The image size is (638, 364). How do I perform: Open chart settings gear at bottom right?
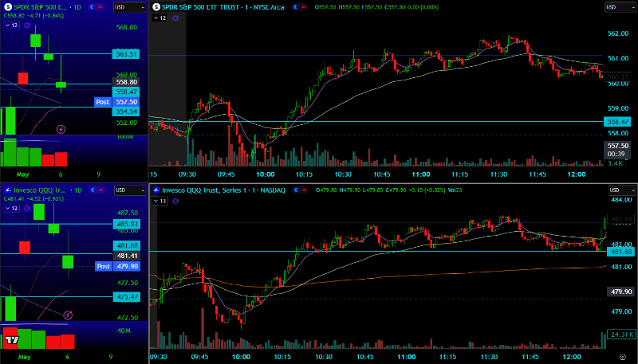623,356
